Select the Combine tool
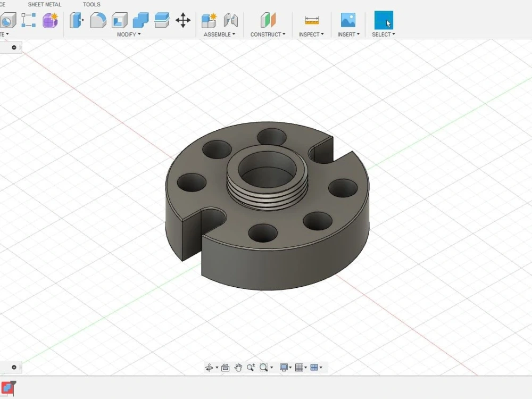 point(140,20)
